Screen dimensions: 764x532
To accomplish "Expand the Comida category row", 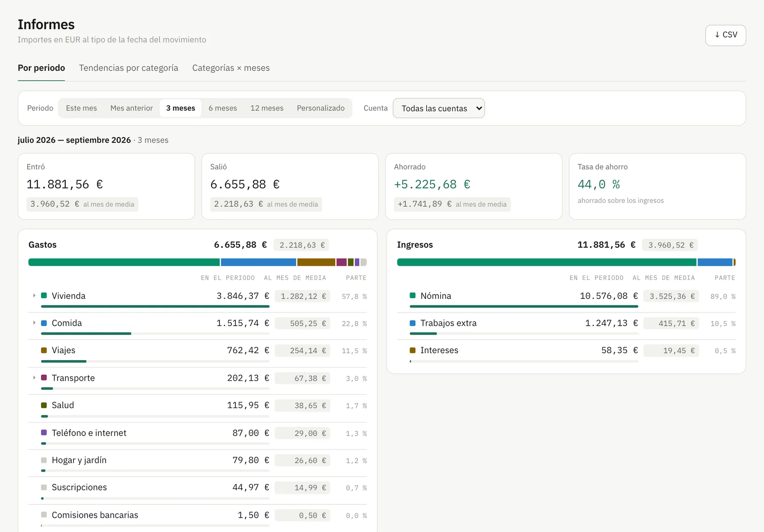I will 34,323.
